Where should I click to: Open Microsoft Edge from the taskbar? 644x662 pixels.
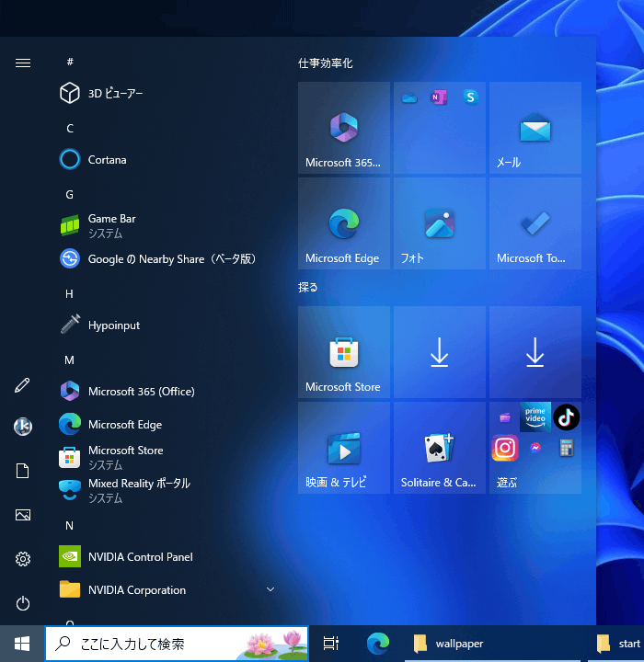click(x=378, y=644)
